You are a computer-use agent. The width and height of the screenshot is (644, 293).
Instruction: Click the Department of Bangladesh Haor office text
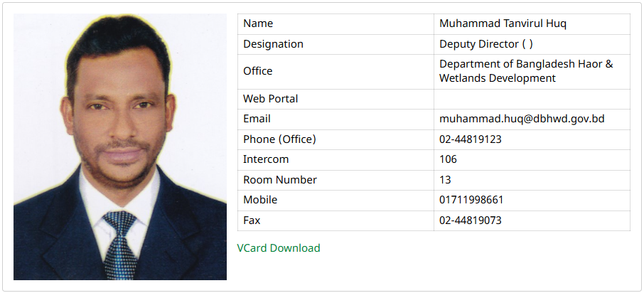click(526, 71)
